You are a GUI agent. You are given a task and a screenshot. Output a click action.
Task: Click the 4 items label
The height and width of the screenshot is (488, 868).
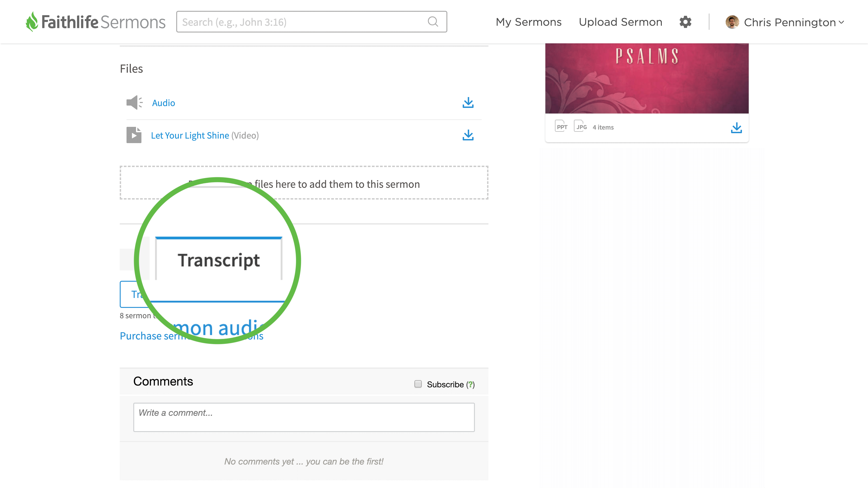[x=603, y=127]
